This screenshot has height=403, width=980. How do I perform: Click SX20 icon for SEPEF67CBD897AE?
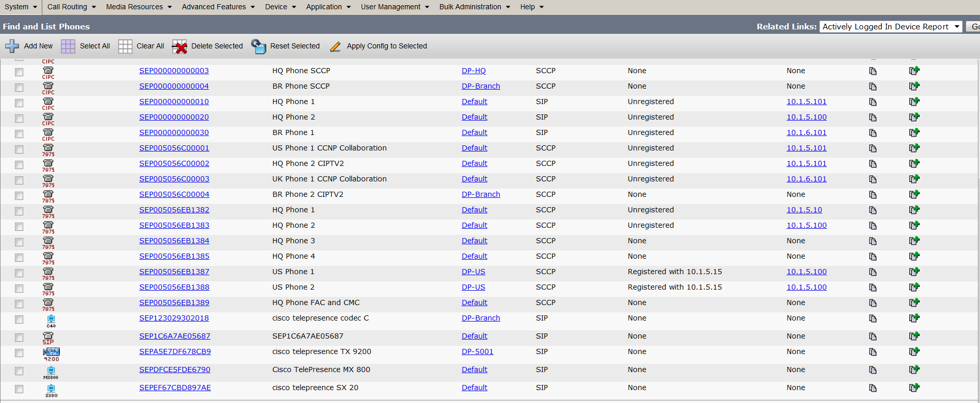[51, 391]
